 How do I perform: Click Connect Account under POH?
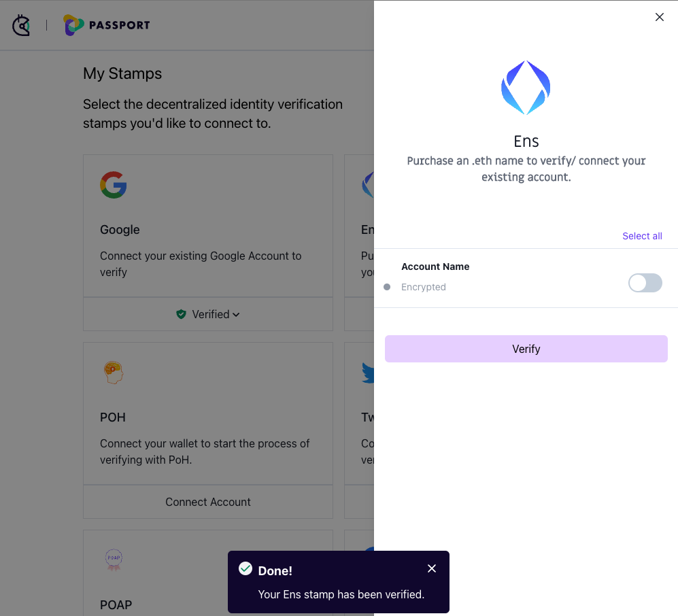click(208, 502)
